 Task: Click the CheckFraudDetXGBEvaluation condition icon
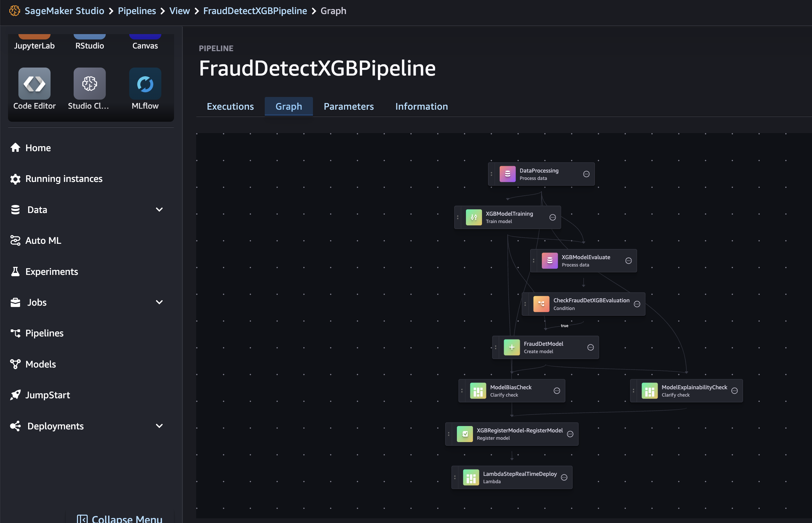pos(541,304)
